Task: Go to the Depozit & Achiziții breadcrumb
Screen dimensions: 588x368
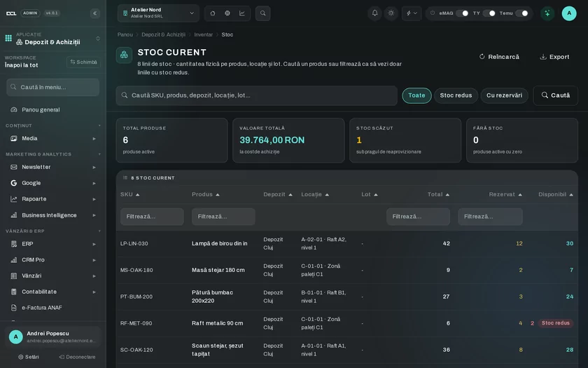Action: tap(163, 34)
